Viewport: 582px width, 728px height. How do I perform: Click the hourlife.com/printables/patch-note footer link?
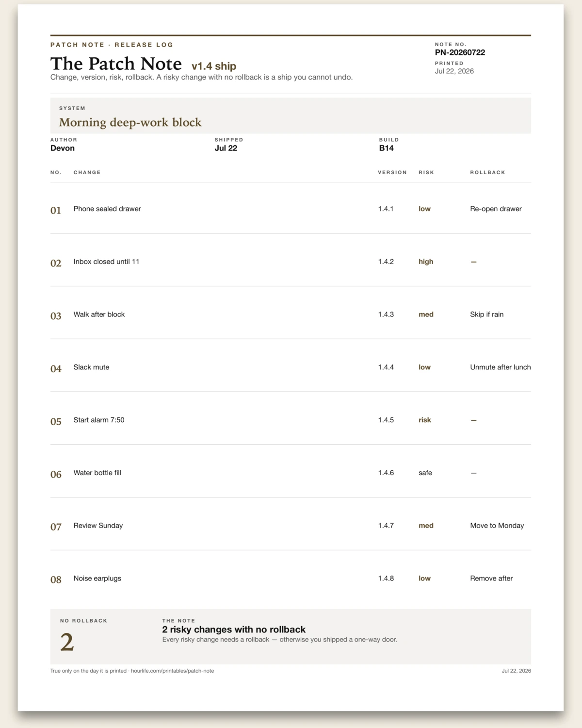172,671
